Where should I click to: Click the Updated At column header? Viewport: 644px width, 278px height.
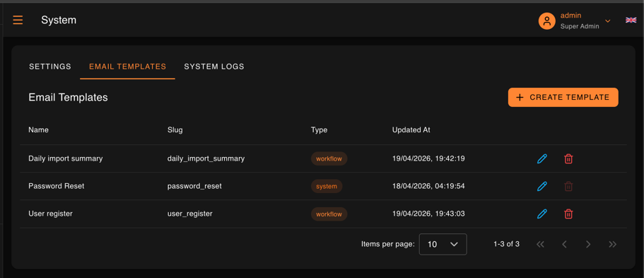pos(411,130)
